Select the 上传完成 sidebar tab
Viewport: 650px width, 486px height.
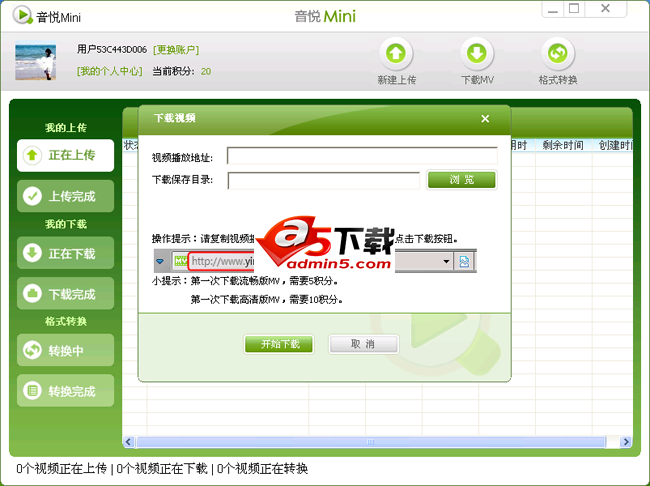tap(65, 196)
